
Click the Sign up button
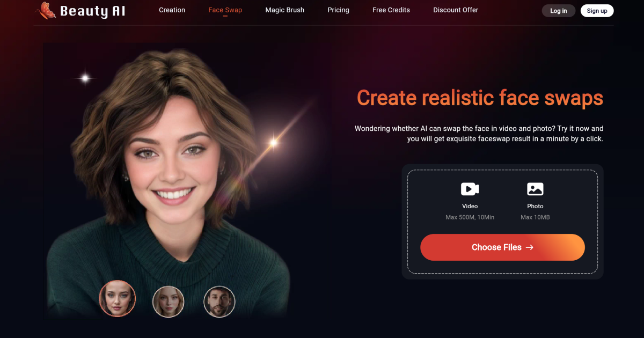[597, 11]
